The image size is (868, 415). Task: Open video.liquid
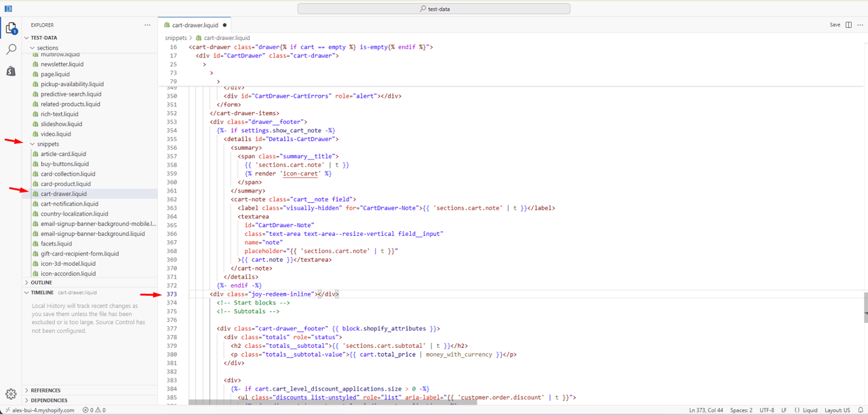tap(56, 134)
